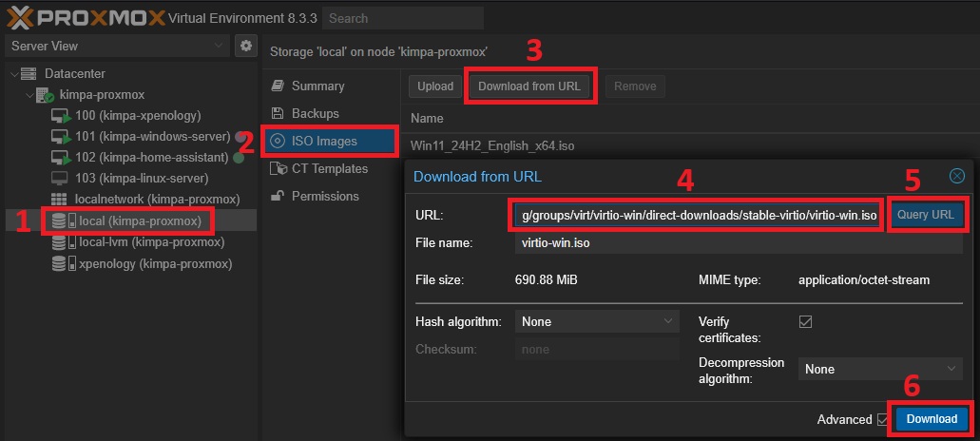The height and width of the screenshot is (441, 980).
Task: Click the Datacenter server icon
Action: pyautogui.click(x=29, y=74)
